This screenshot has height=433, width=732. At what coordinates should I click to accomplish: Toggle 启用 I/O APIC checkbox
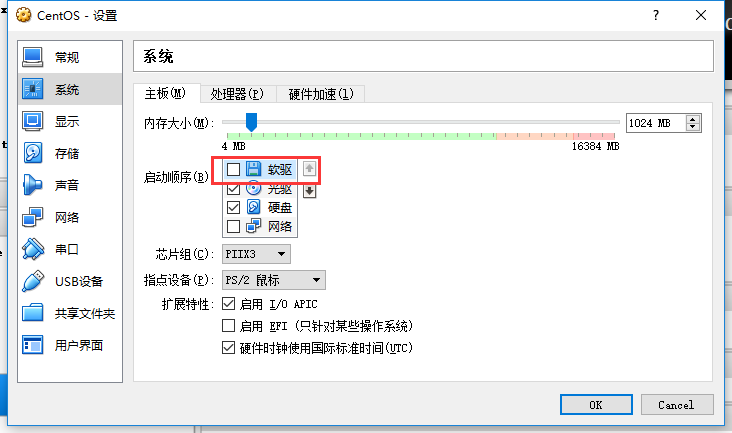tap(228, 304)
